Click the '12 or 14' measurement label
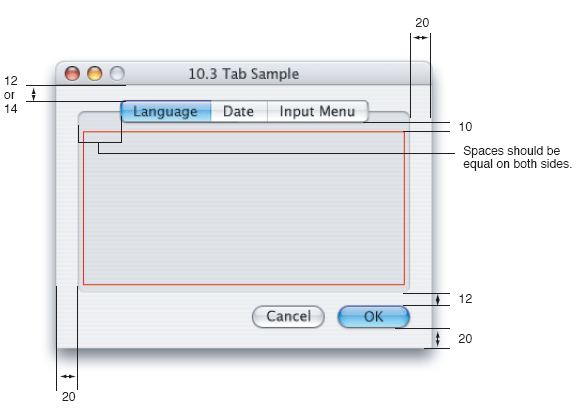 pos(10,95)
